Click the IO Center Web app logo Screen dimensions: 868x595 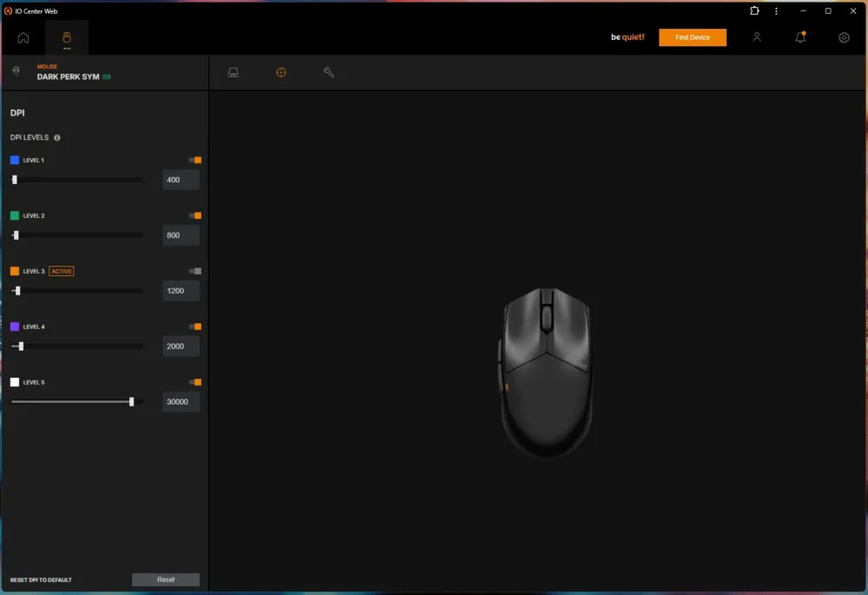click(x=8, y=10)
